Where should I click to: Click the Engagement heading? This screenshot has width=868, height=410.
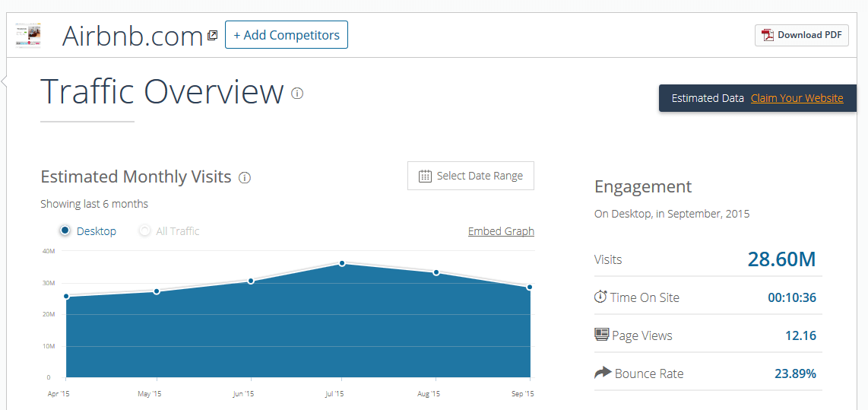(x=643, y=186)
